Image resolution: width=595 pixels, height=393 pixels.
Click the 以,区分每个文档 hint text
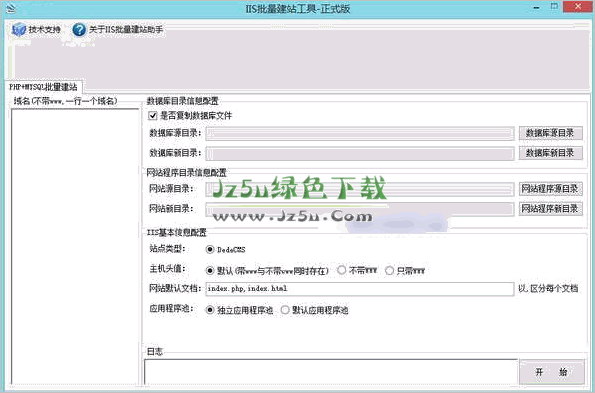coord(548,289)
